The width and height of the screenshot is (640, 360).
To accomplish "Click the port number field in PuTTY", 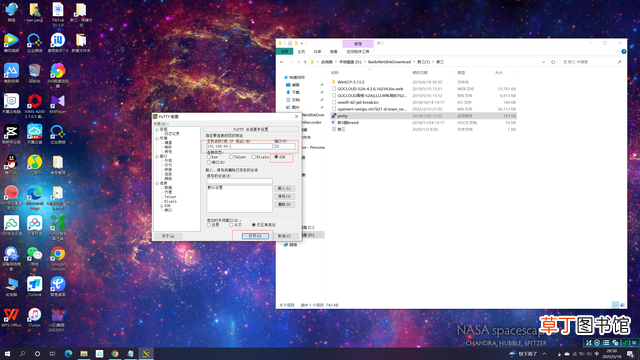I will [284, 146].
